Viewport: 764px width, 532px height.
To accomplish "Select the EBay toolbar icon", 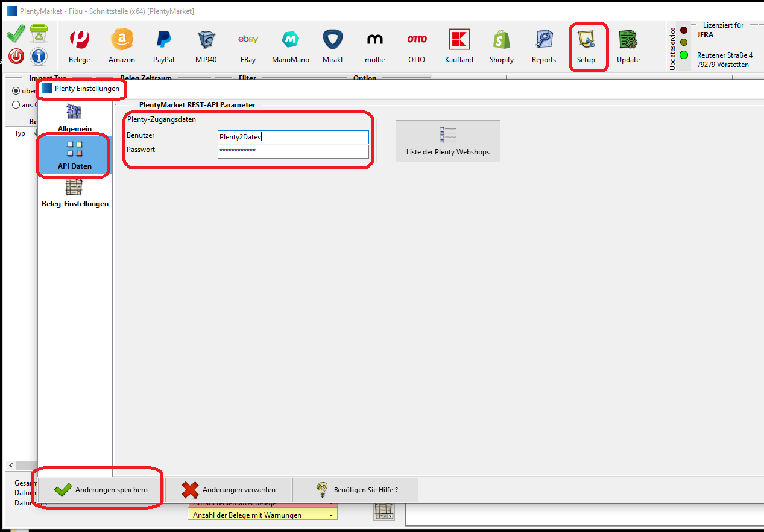I will pyautogui.click(x=248, y=46).
